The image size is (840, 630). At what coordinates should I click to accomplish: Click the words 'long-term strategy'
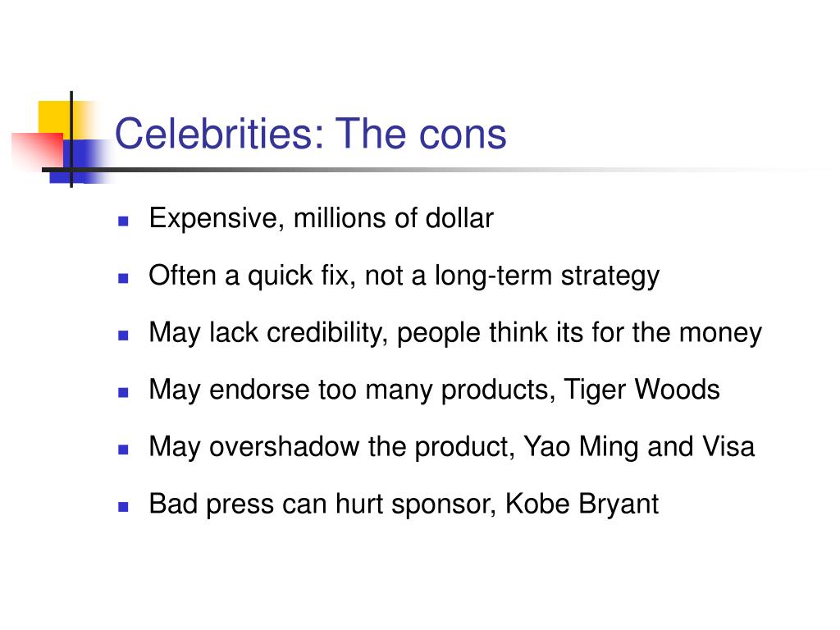click(546, 276)
